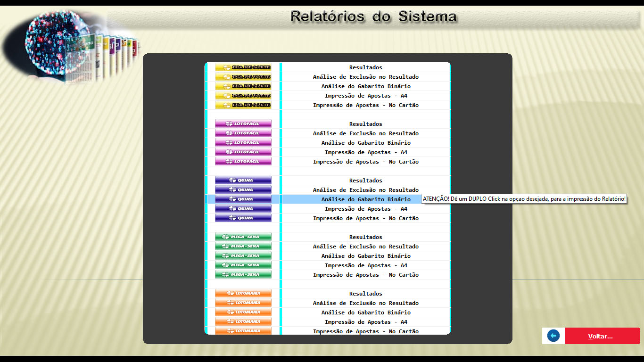The height and width of the screenshot is (362, 644).
Task: Select Lotomania Impressão de Apostas - A4
Action: click(x=366, y=322)
